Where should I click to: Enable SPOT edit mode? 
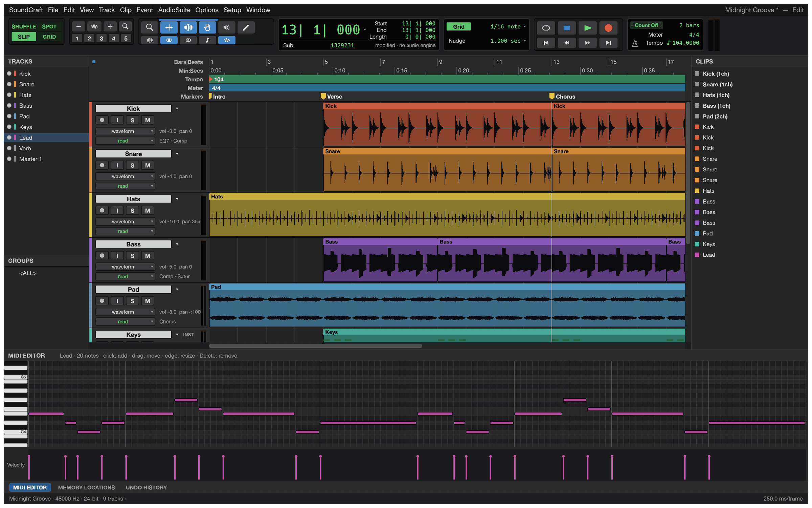(49, 26)
